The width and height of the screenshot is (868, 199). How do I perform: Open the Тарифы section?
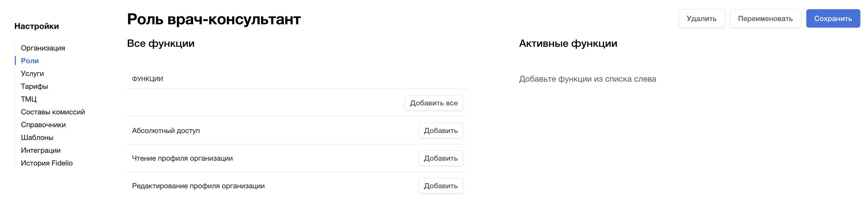click(34, 86)
